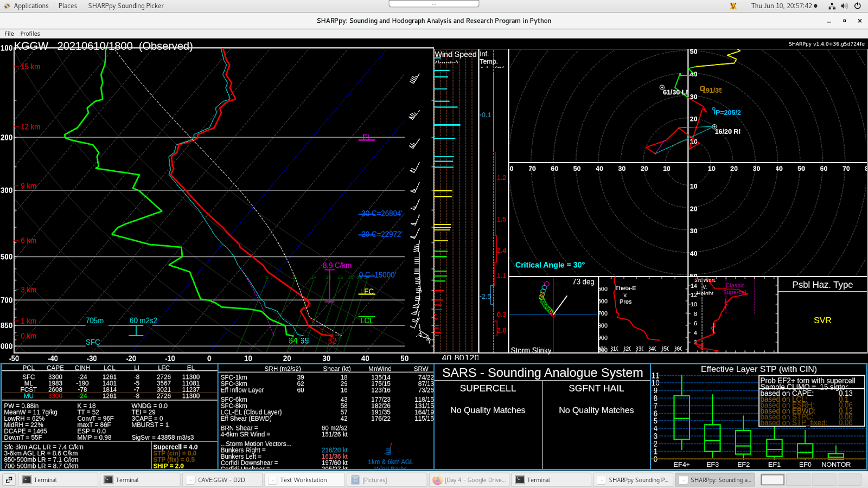
Task: Open the Pictures file manager taskbar item
Action: click(x=387, y=480)
